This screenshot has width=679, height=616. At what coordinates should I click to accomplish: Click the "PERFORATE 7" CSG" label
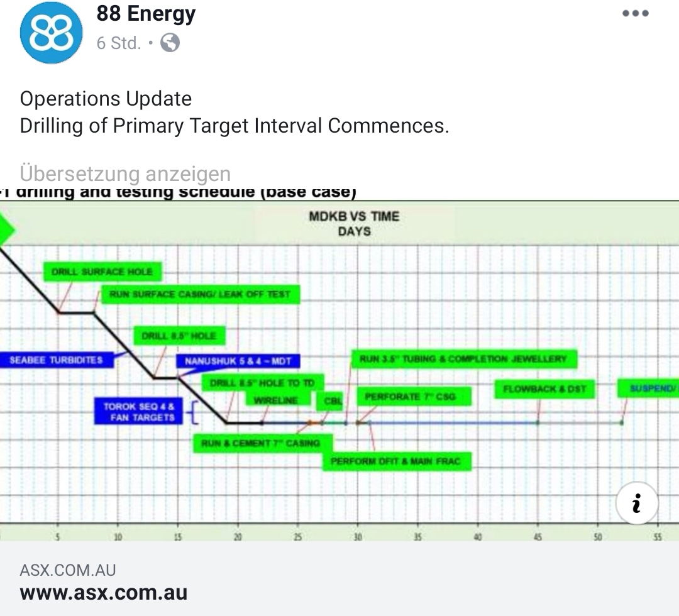tap(409, 397)
